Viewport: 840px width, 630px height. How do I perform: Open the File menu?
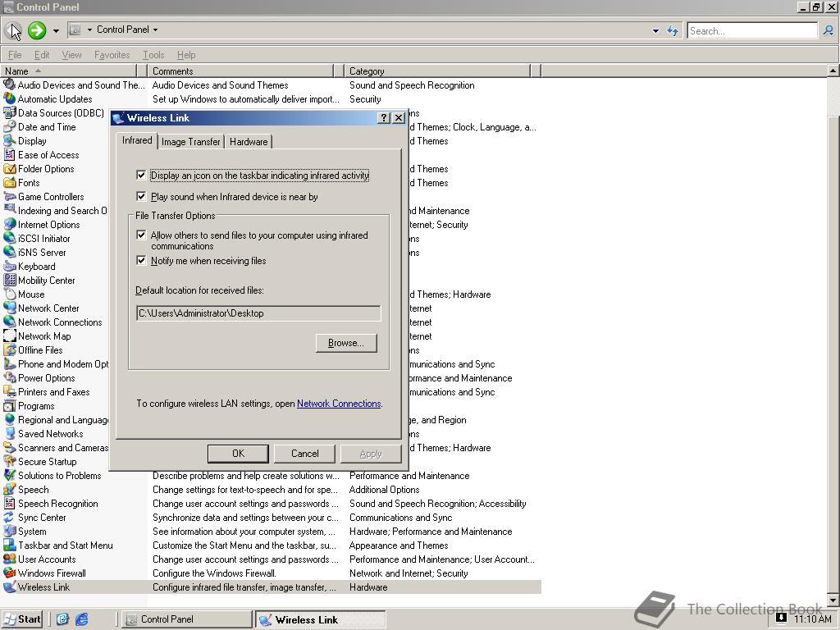(x=15, y=55)
